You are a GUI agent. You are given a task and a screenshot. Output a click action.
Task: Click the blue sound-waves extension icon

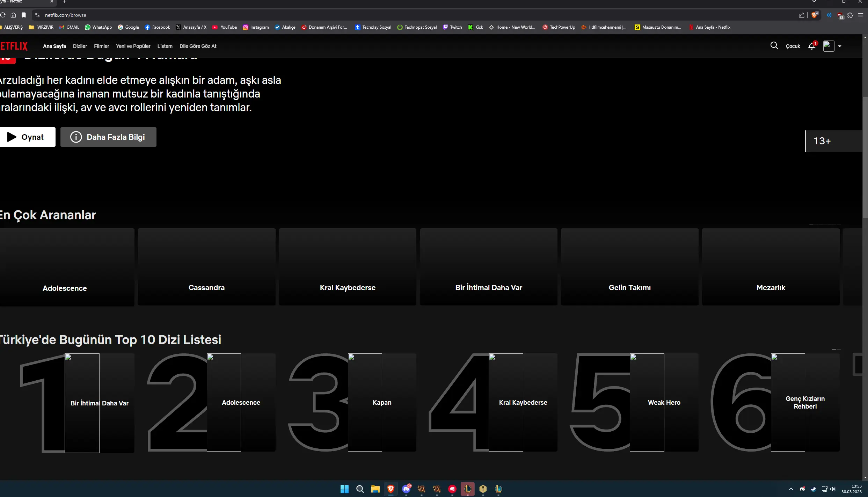(x=829, y=15)
